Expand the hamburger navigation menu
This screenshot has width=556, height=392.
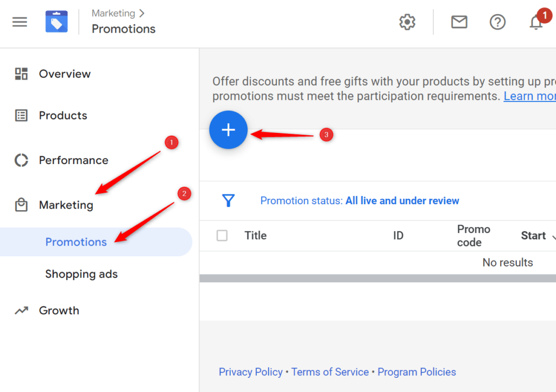[20, 22]
